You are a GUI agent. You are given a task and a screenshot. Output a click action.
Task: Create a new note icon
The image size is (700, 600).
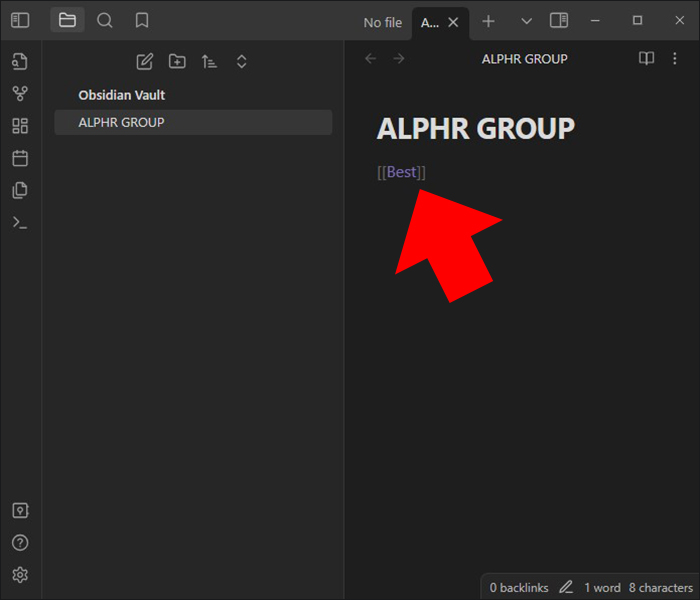click(145, 62)
